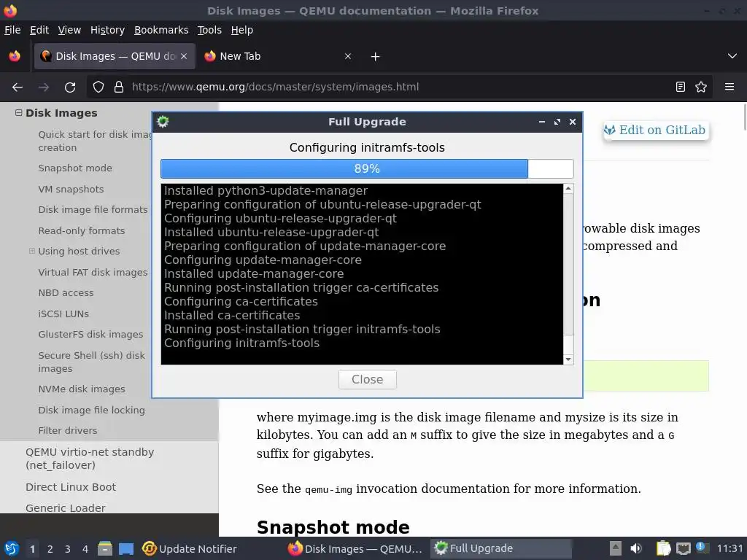Image resolution: width=747 pixels, height=560 pixels.
Task: Open the Tools menu
Action: (209, 30)
